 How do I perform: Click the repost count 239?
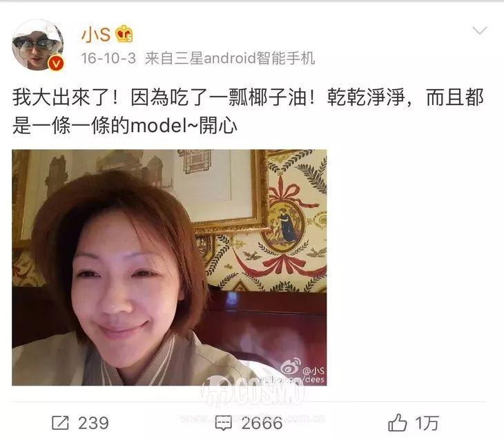click(93, 423)
